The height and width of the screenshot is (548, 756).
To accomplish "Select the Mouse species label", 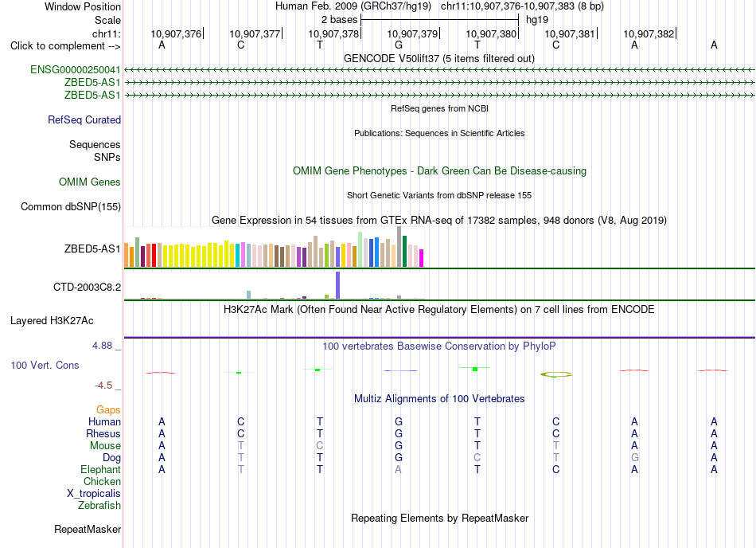I will click(105, 446).
